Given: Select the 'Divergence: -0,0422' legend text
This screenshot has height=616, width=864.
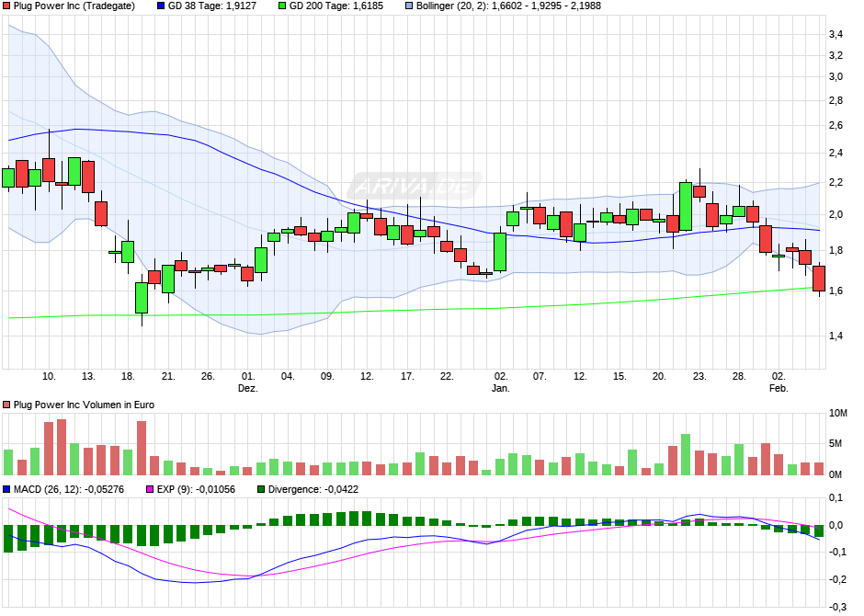Looking at the screenshot, I should click(313, 489).
